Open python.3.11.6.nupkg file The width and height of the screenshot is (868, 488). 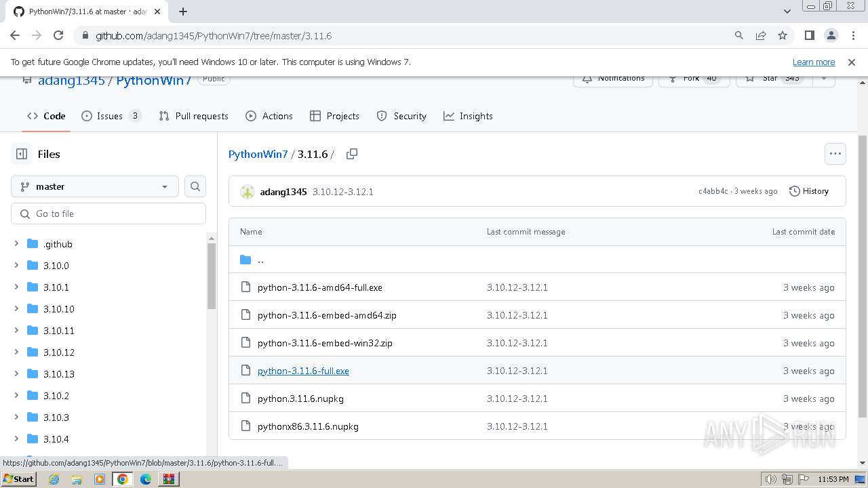pos(300,399)
